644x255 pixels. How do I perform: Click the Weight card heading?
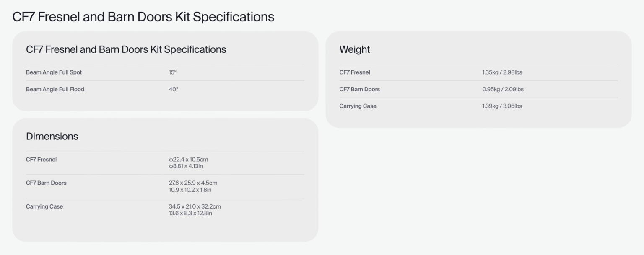click(x=355, y=49)
